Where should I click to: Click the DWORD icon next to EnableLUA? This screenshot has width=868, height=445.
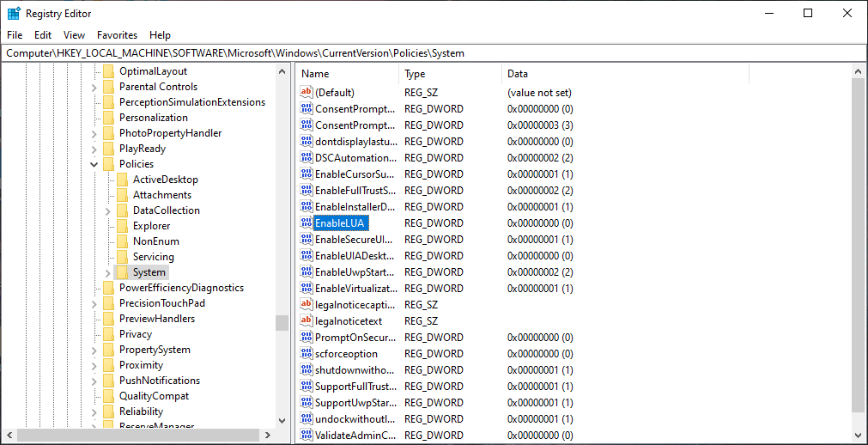pos(307,222)
